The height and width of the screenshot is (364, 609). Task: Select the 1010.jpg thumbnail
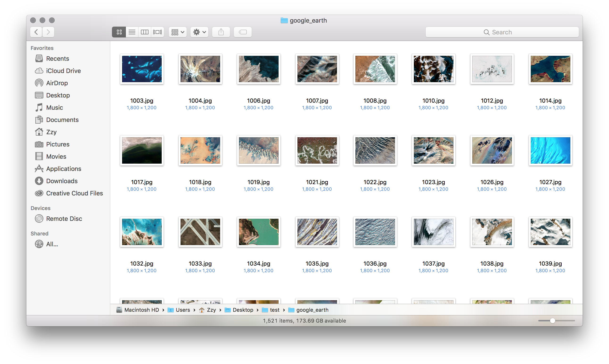(x=433, y=69)
